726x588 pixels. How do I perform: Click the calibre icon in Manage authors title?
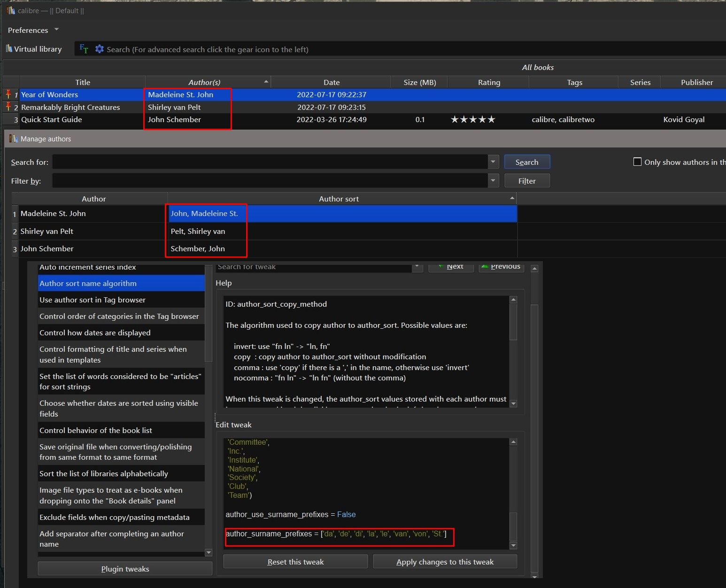click(13, 139)
